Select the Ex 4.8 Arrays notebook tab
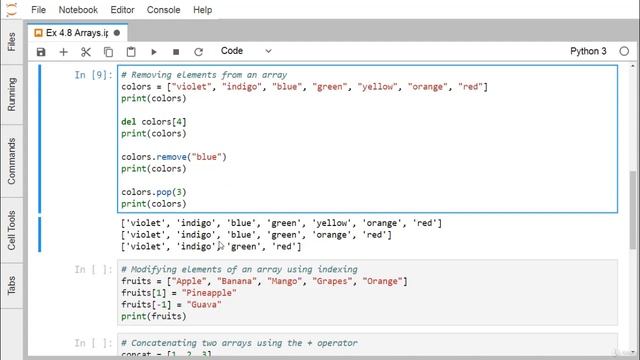This screenshot has width=640, height=360. 78,33
